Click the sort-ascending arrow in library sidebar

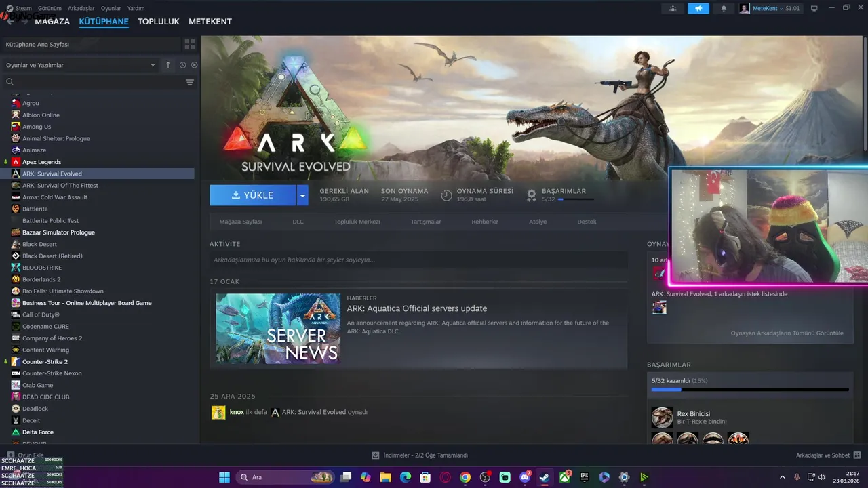pos(168,65)
